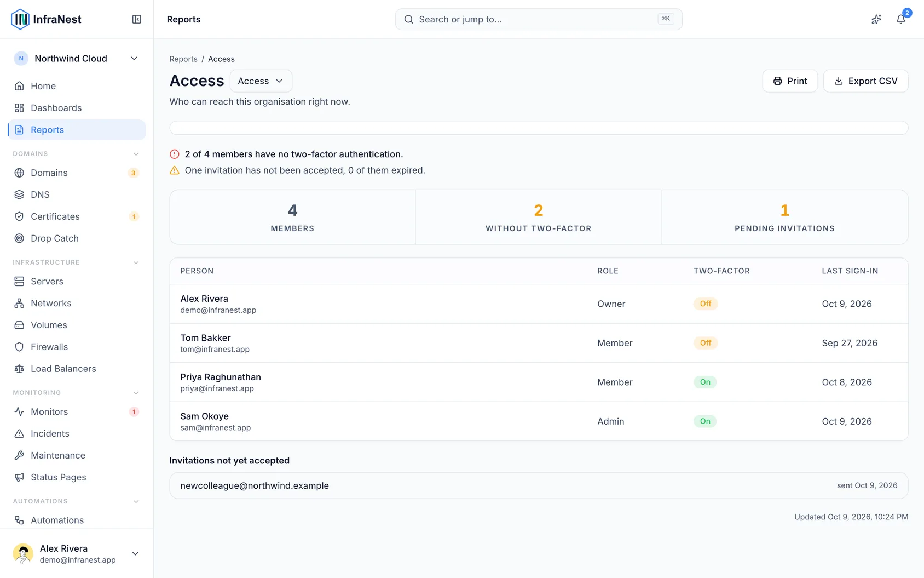
Task: Collapse the Domains sidebar section
Action: [x=136, y=154]
